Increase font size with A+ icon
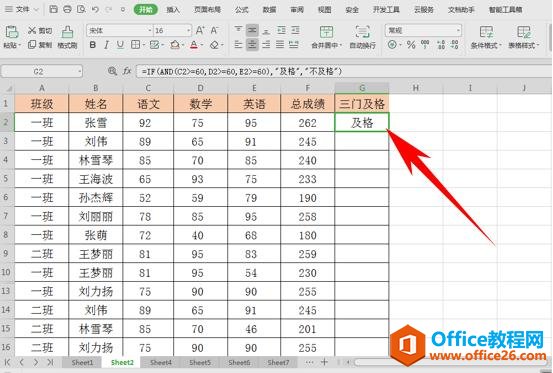This screenshot has height=373, width=553. click(200, 30)
